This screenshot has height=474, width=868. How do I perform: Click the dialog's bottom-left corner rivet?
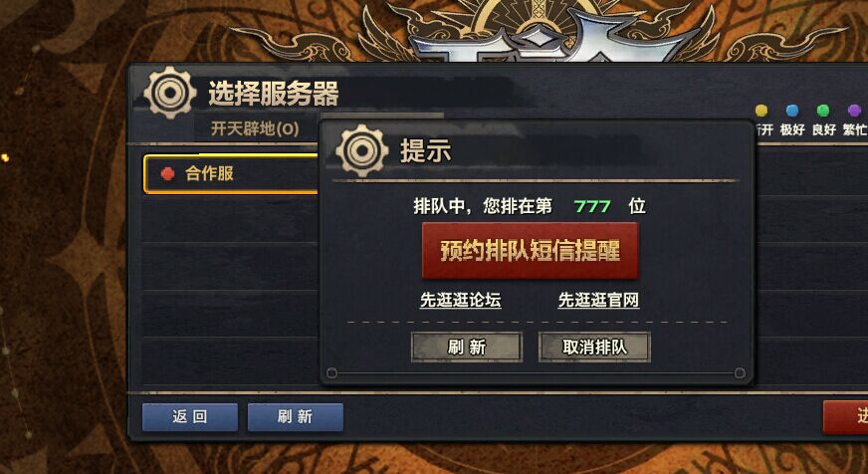[331, 373]
